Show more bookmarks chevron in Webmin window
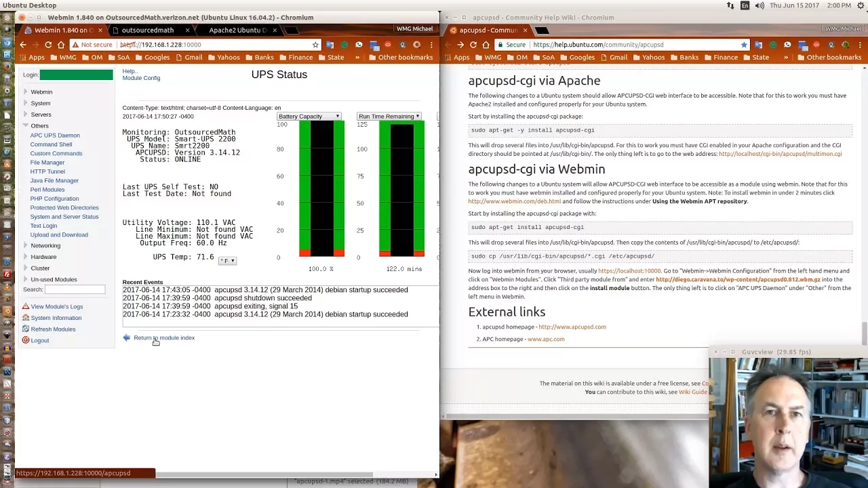This screenshot has width=868, height=488. pos(359,58)
